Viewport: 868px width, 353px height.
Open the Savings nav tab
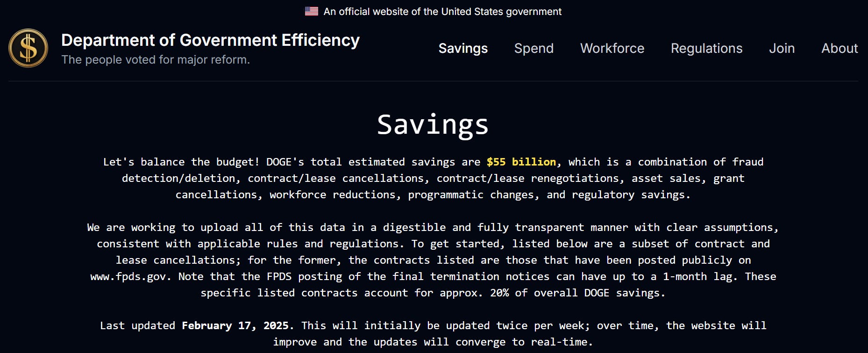(x=463, y=48)
